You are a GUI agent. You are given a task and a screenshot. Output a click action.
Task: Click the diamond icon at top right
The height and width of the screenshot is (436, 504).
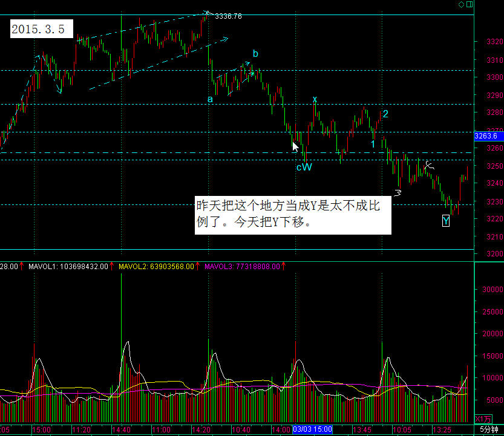point(461,5)
